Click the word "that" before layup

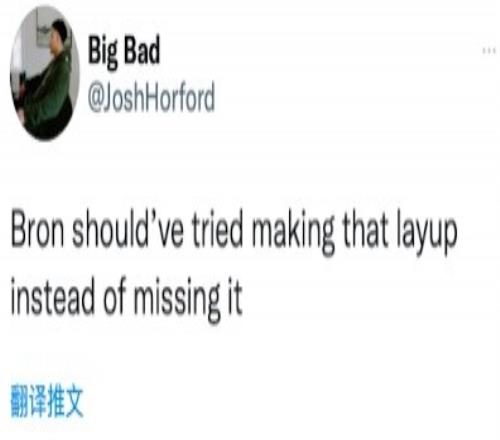click(365, 232)
